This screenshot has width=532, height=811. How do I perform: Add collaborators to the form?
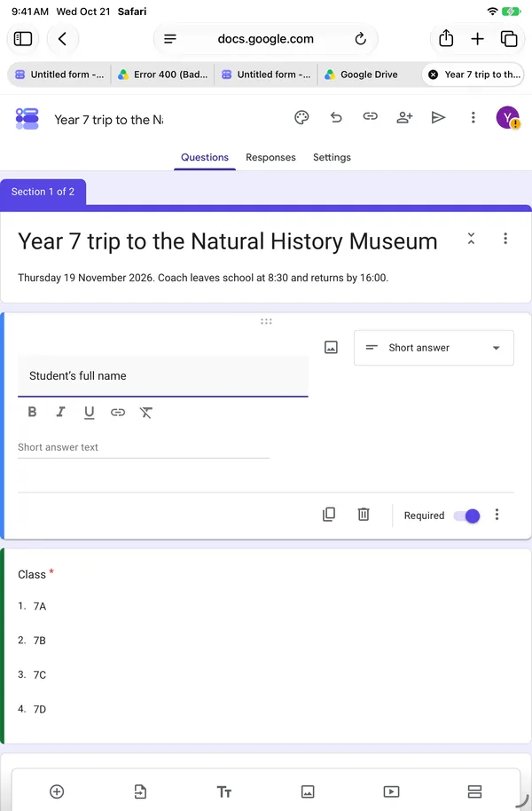click(x=404, y=118)
